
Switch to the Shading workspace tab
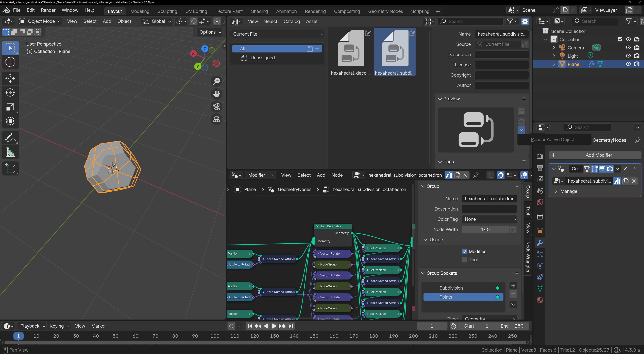coord(259,11)
